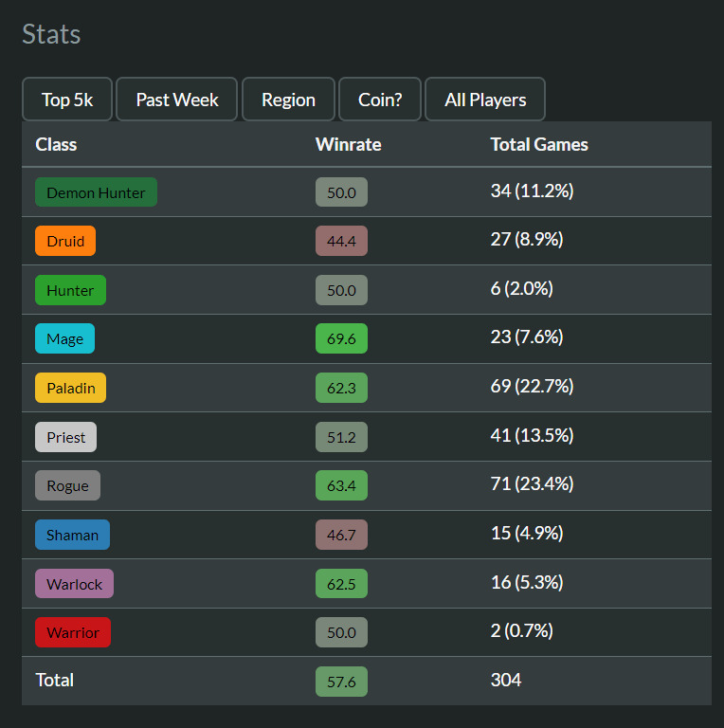Screen dimensions: 724x728
Task: Open the gray Rogue class tag
Action: point(67,486)
